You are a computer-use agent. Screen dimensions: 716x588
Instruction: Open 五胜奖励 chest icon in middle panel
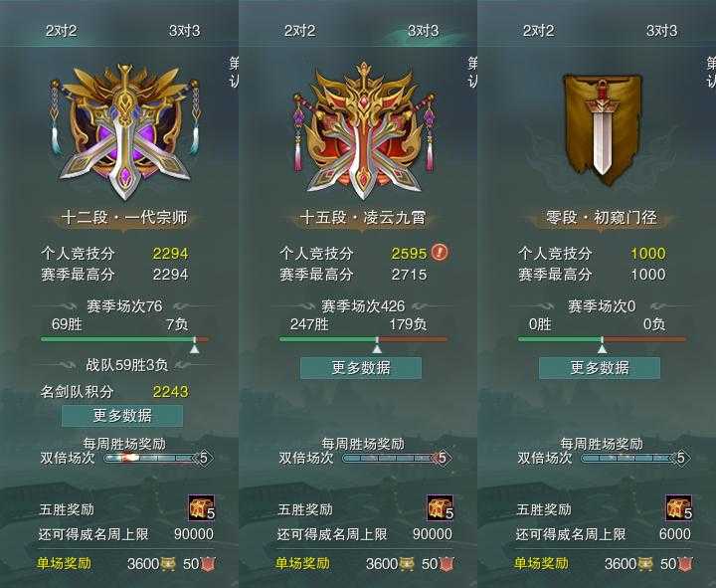coord(441,507)
